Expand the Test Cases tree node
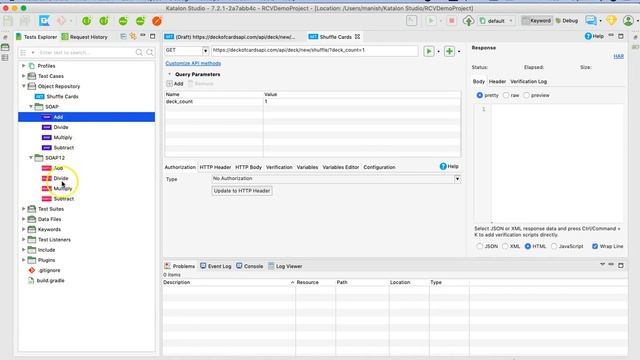Image resolution: width=640 pixels, height=360 pixels. coord(24,76)
